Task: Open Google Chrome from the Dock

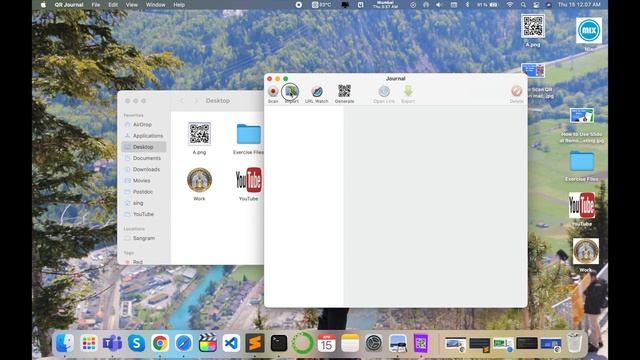Action: 160,343
